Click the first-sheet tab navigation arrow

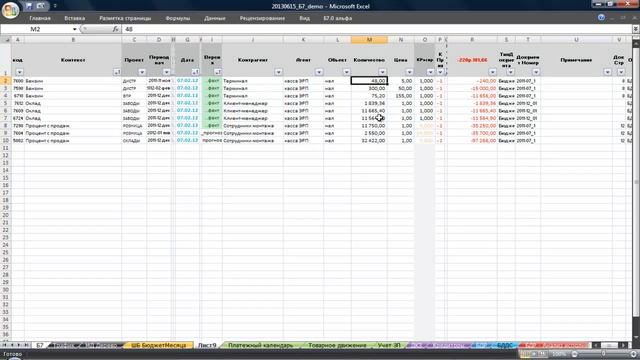(x=5, y=345)
